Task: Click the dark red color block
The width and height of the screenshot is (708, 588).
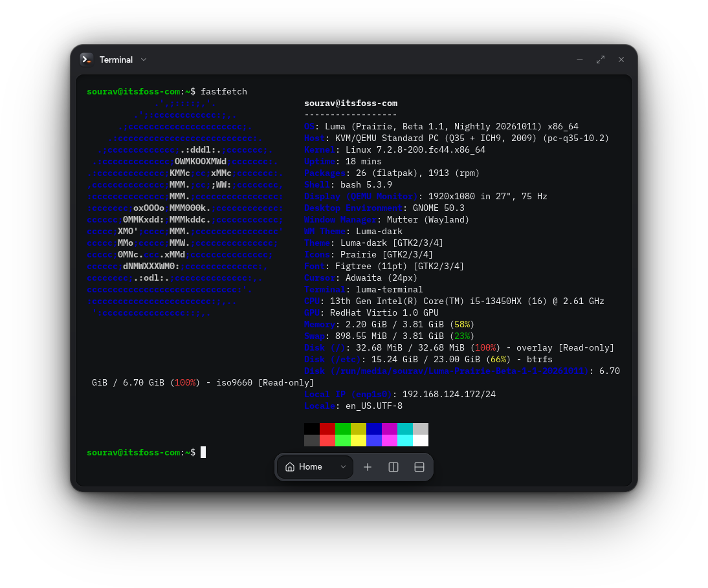Action: coord(327,429)
